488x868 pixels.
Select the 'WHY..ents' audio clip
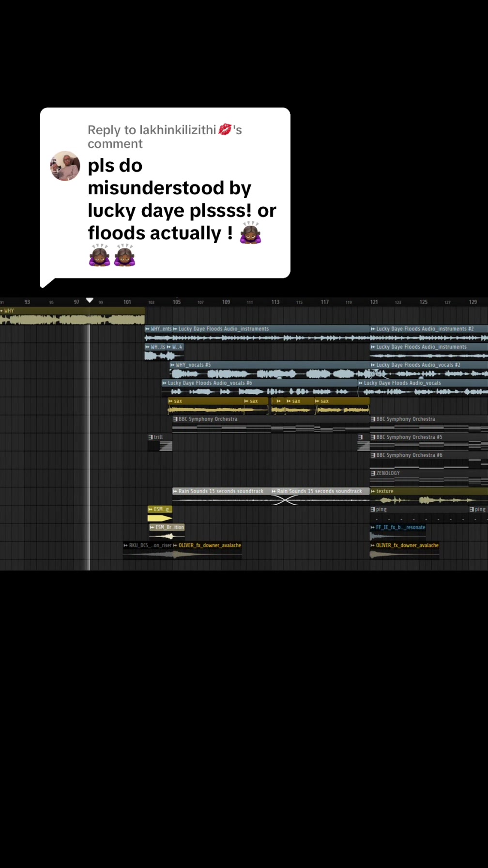158,334
